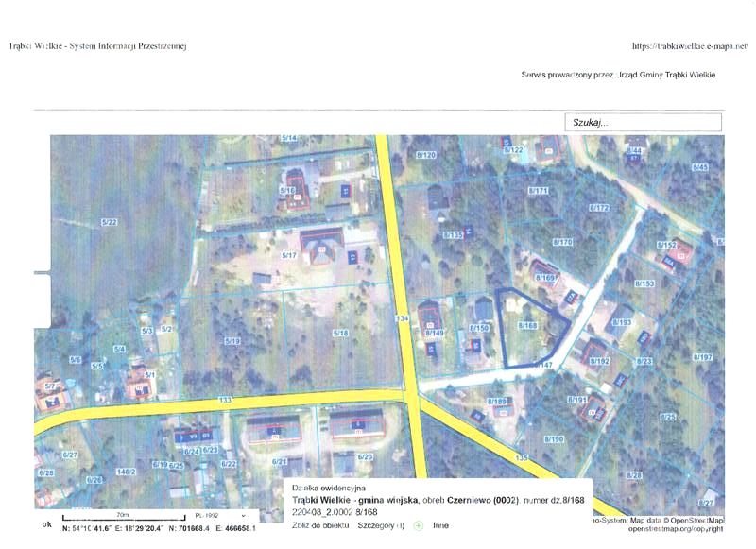
Task: Open the PL-1992 coordinate system dropdown
Action: click(218, 516)
